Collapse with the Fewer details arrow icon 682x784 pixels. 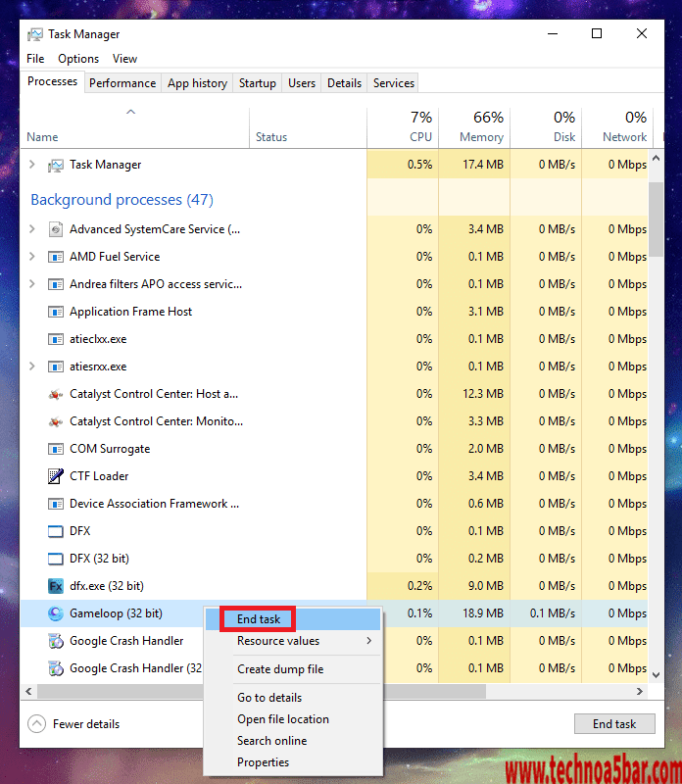pos(36,723)
